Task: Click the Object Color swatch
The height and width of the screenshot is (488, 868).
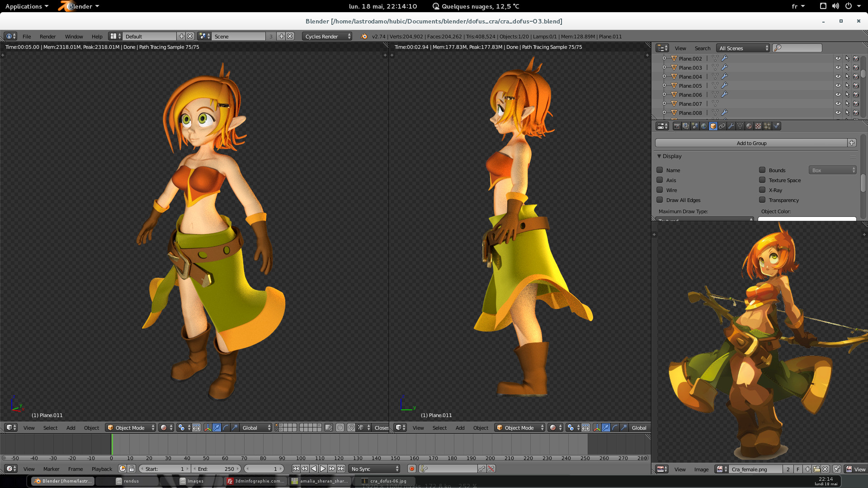Action: (807, 219)
